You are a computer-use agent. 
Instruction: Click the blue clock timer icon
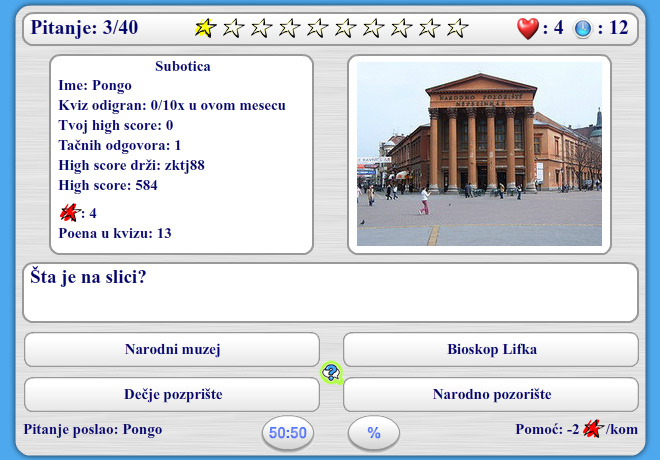pyautogui.click(x=583, y=29)
